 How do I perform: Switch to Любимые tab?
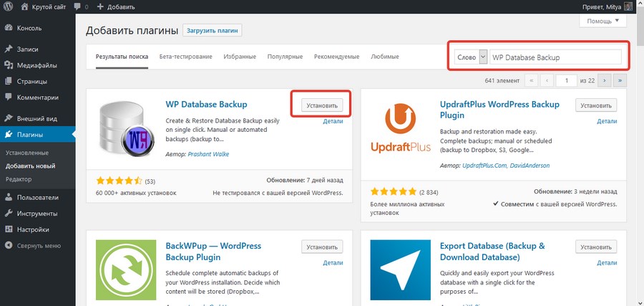(x=385, y=57)
